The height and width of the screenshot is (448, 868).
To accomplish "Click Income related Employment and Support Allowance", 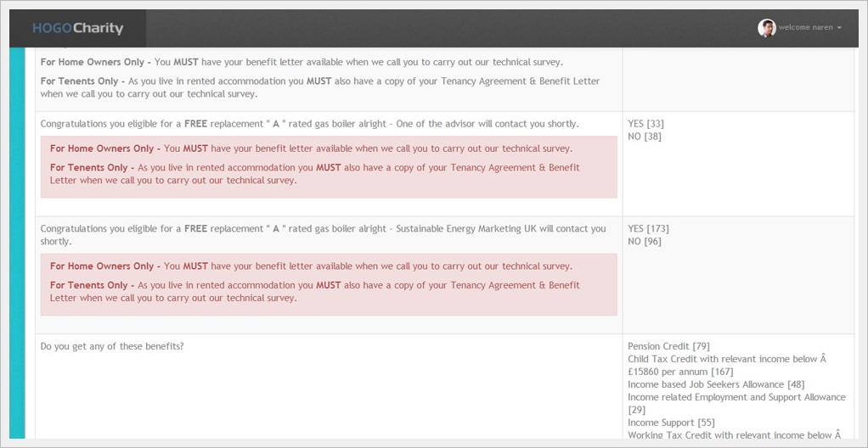I will [x=736, y=397].
